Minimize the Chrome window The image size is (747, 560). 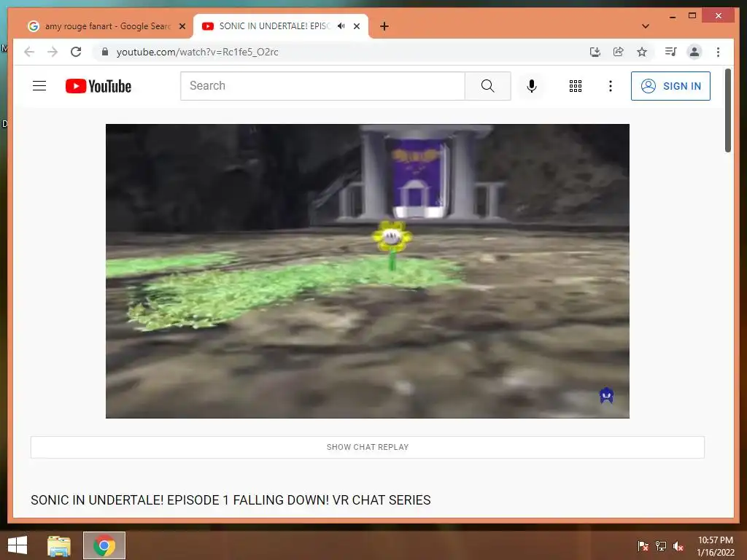pyautogui.click(x=672, y=16)
